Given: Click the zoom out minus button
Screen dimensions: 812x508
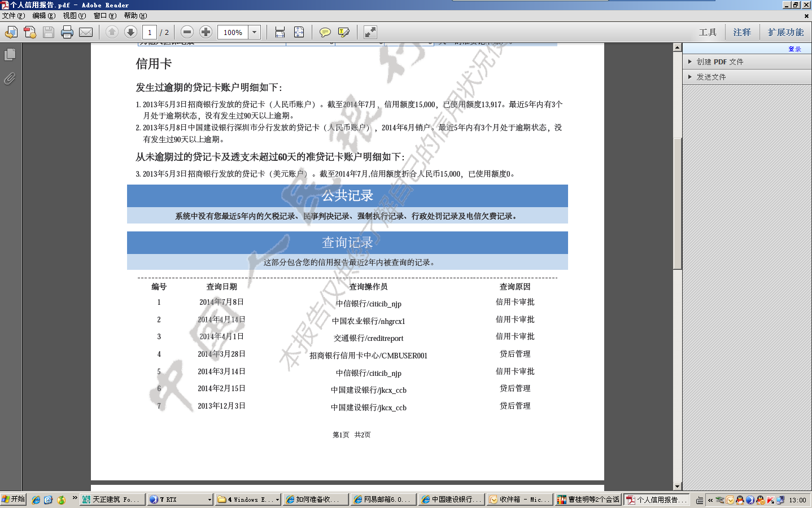Looking at the screenshot, I should pos(187,32).
